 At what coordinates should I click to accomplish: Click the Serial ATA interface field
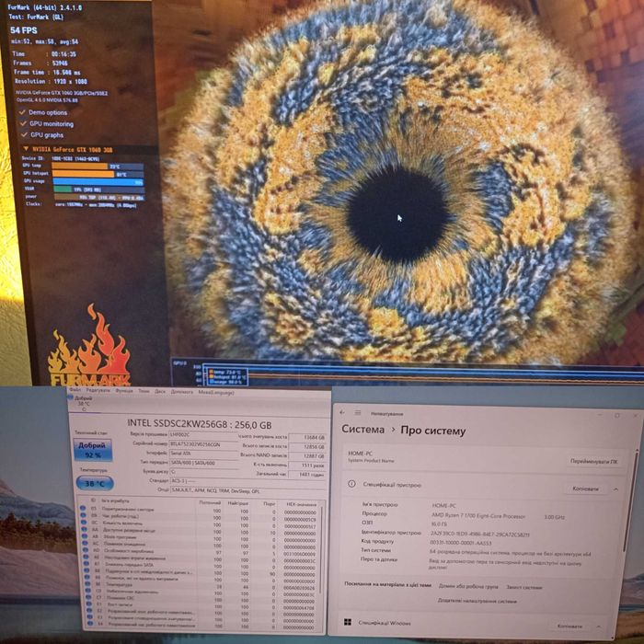[203, 454]
